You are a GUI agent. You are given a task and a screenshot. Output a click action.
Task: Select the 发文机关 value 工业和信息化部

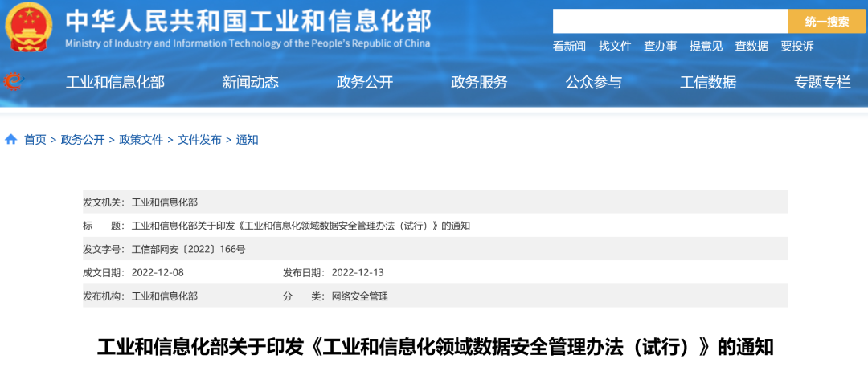[x=165, y=202]
